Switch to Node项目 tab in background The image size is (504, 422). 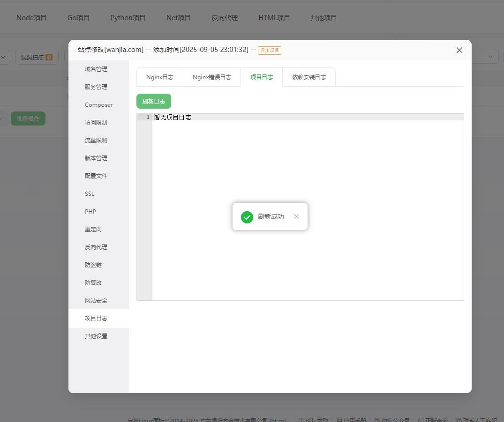[x=31, y=18]
